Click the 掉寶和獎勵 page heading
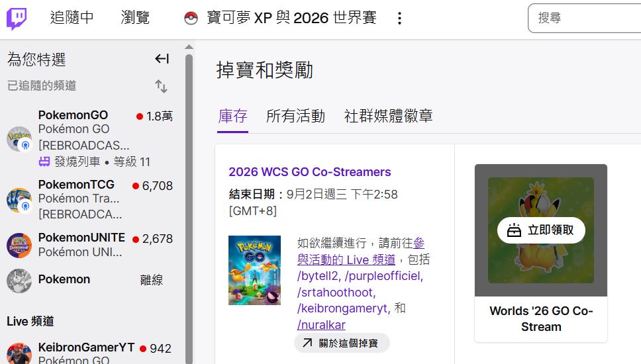Screen dimensions: 641x364 tap(264, 70)
